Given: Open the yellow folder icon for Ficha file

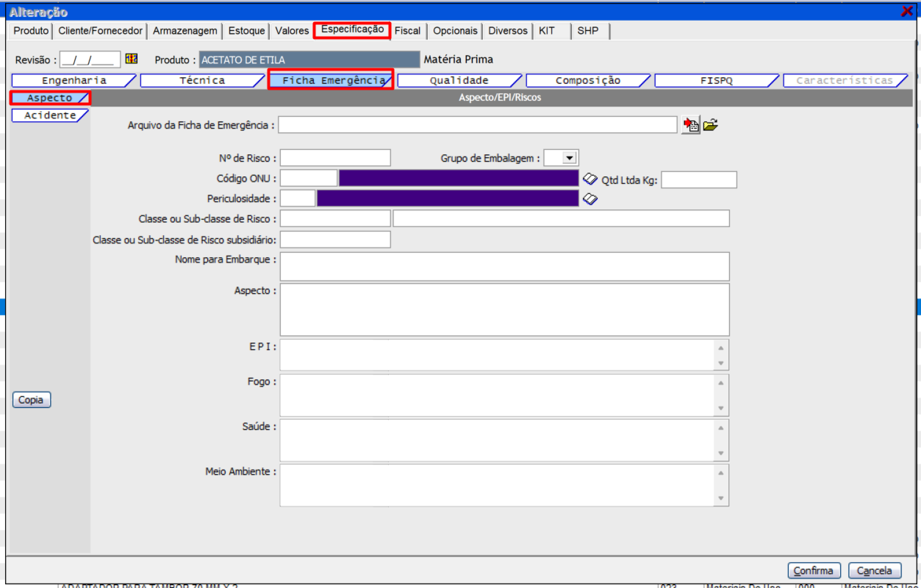Looking at the screenshot, I should 711,125.
